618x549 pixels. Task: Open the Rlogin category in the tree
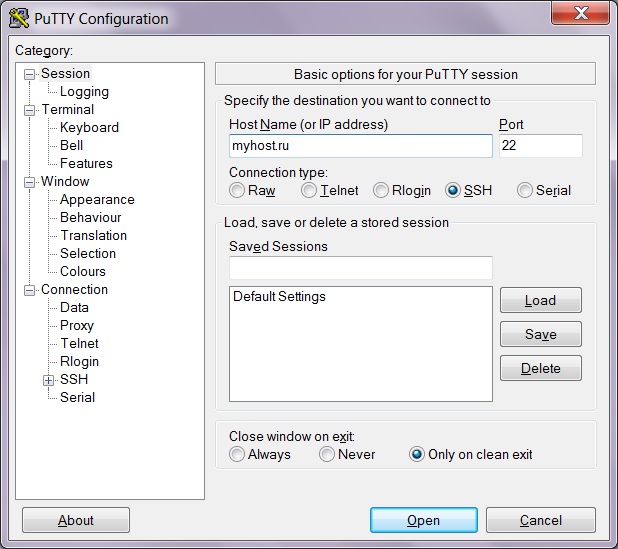[x=79, y=361]
